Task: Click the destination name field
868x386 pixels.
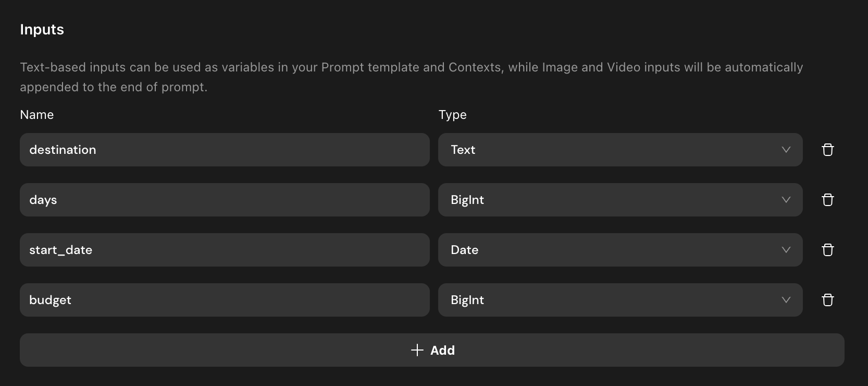Action: point(225,150)
